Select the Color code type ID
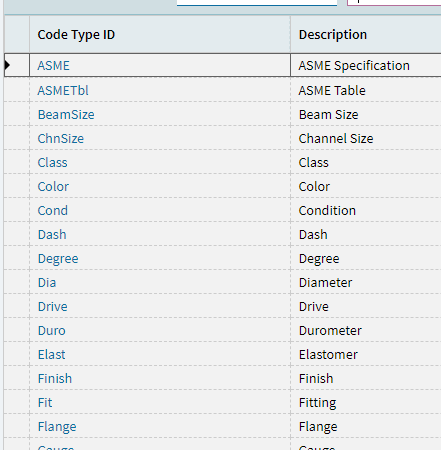The height and width of the screenshot is (450, 441). click(x=53, y=187)
